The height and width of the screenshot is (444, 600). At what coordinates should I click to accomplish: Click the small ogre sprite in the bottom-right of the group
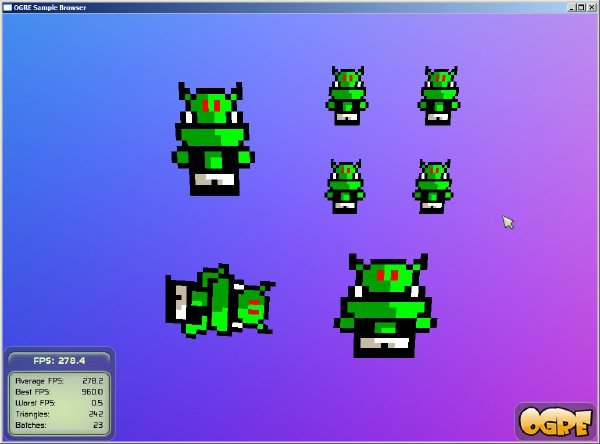(x=433, y=186)
